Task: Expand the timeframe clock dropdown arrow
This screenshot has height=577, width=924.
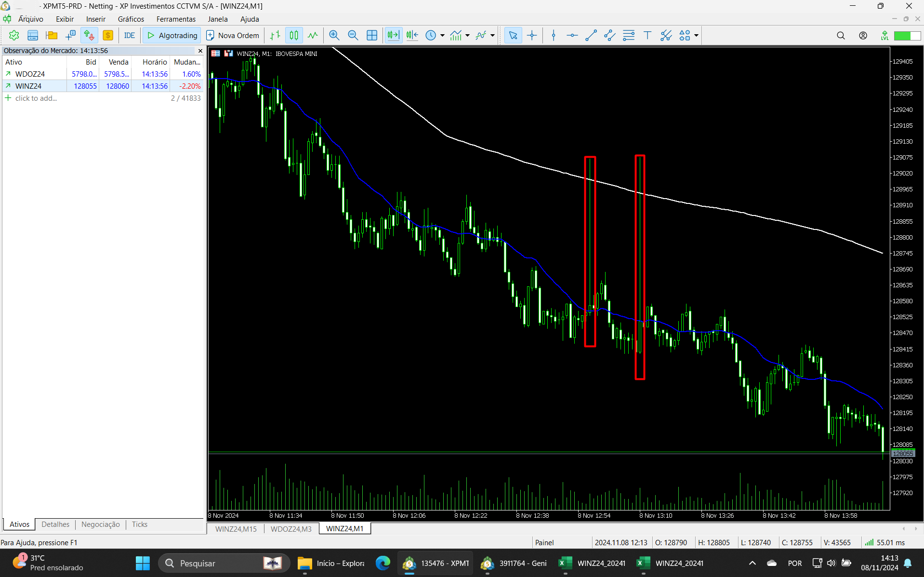Action: [442, 35]
